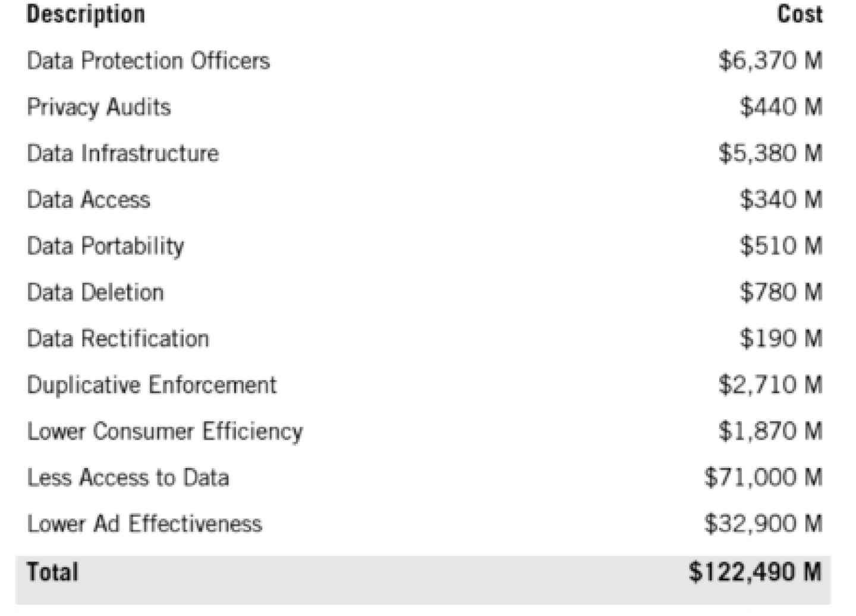856x616 pixels.
Task: Click the $71,000 M Less Access value
Action: coord(763,478)
